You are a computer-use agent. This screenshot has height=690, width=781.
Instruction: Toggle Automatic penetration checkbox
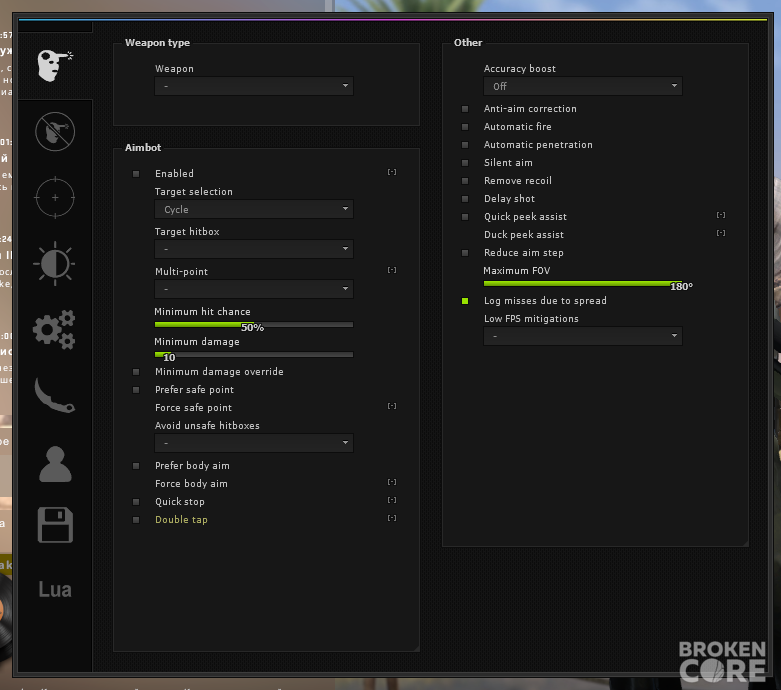point(465,145)
